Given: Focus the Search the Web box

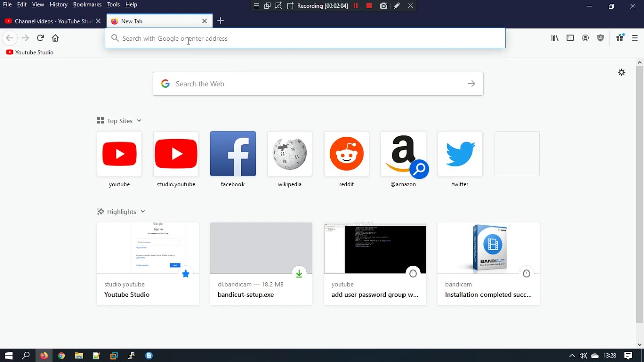Looking at the screenshot, I should point(318,84).
